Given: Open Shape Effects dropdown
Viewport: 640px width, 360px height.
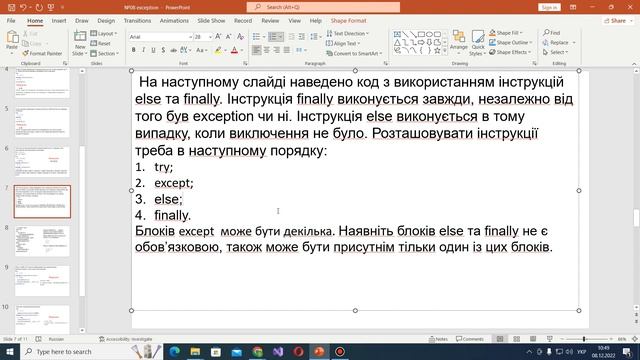Looking at the screenshot, I should click(510, 52).
